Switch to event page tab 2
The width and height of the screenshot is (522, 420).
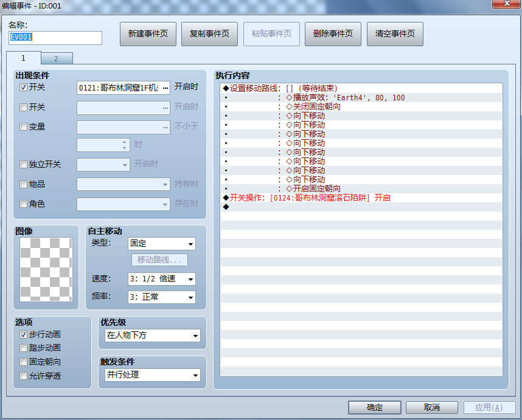tap(56, 59)
